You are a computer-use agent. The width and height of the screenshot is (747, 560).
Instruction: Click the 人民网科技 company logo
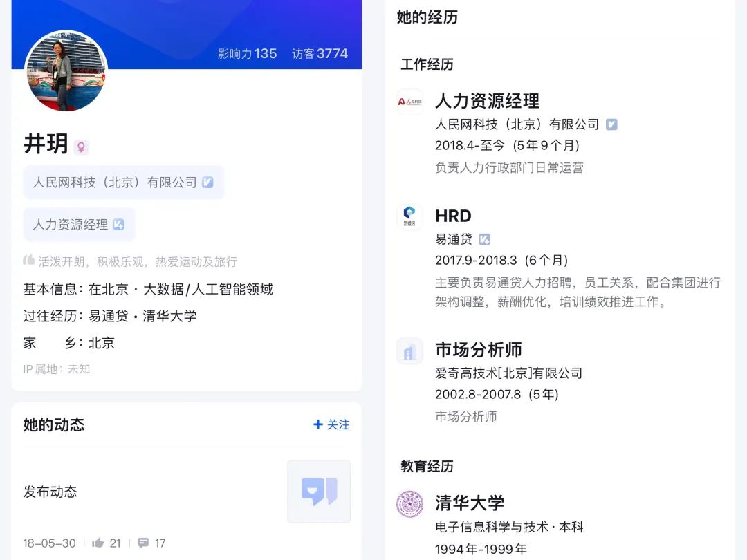(x=409, y=102)
